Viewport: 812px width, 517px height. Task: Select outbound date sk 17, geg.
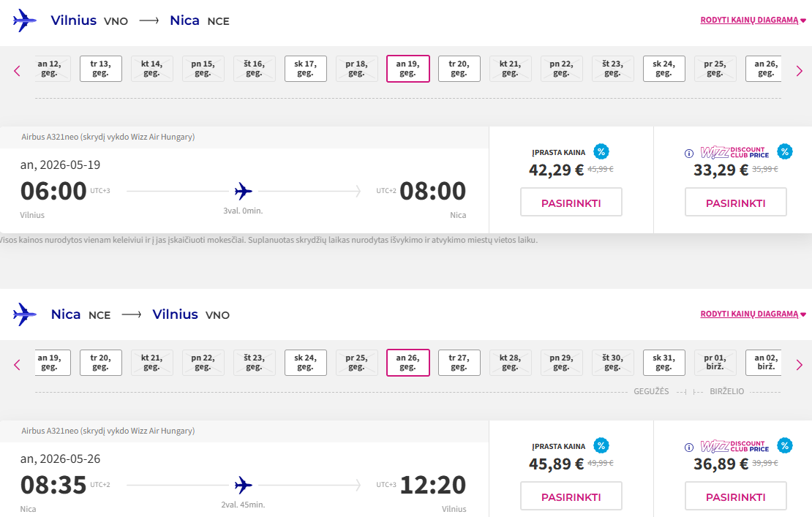pos(305,69)
